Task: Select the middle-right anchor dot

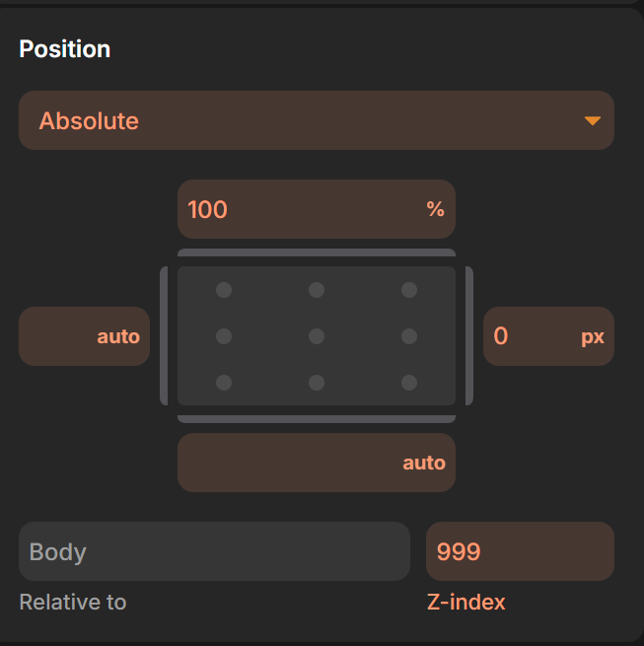Action: (x=409, y=336)
